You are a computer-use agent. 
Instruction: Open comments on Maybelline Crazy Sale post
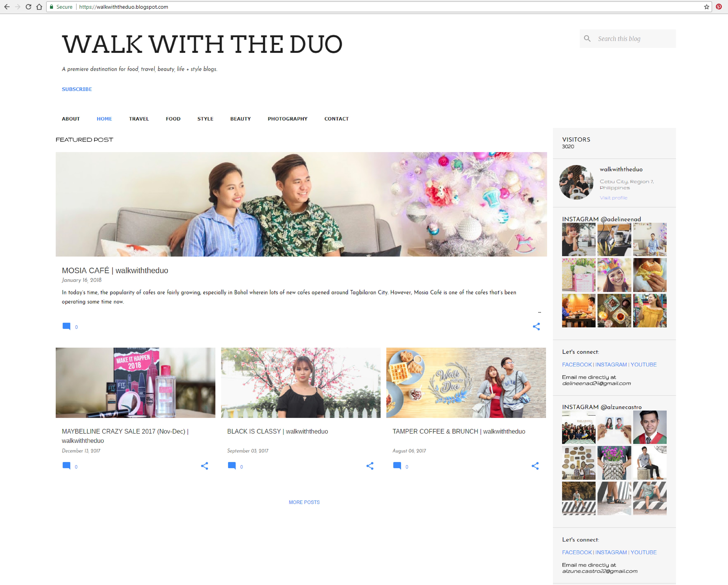click(66, 466)
